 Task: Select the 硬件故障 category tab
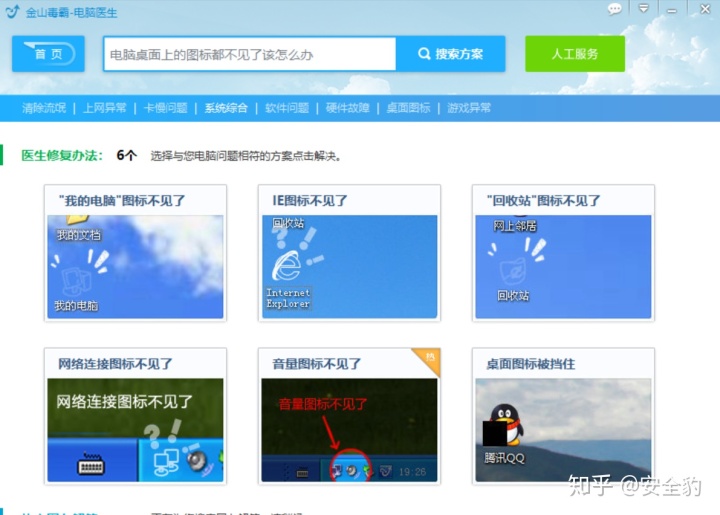pyautogui.click(x=348, y=108)
